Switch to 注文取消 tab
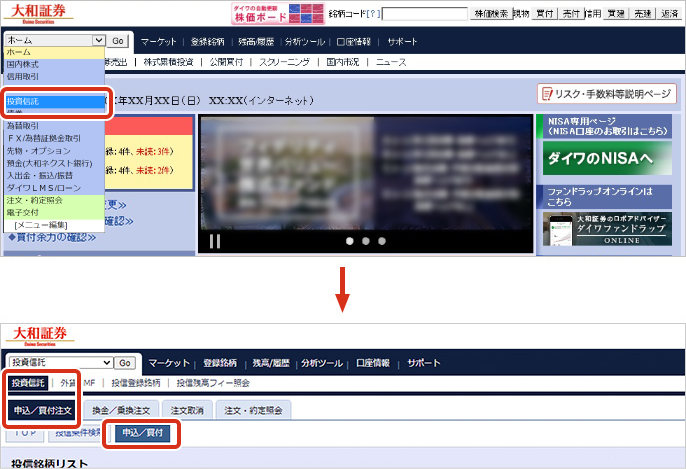Image resolution: width=686 pixels, height=469 pixels. (187, 410)
